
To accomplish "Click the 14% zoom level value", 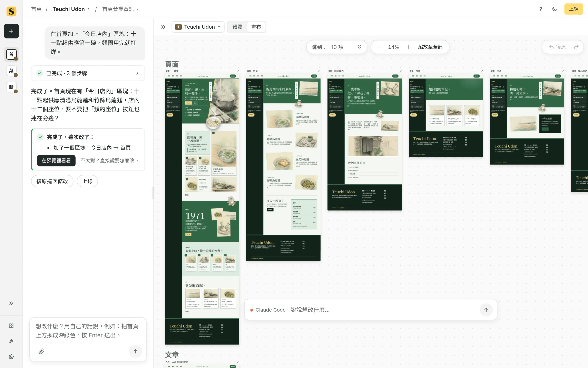I will coord(393,47).
